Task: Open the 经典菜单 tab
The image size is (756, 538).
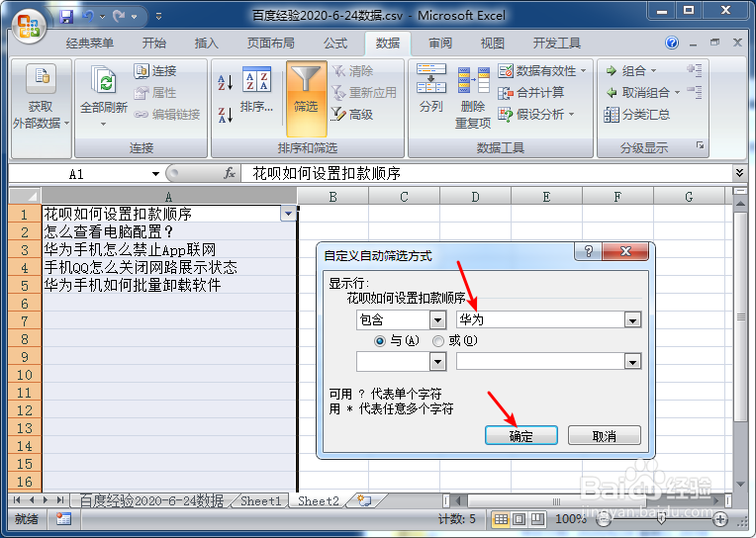Action: tap(90, 44)
